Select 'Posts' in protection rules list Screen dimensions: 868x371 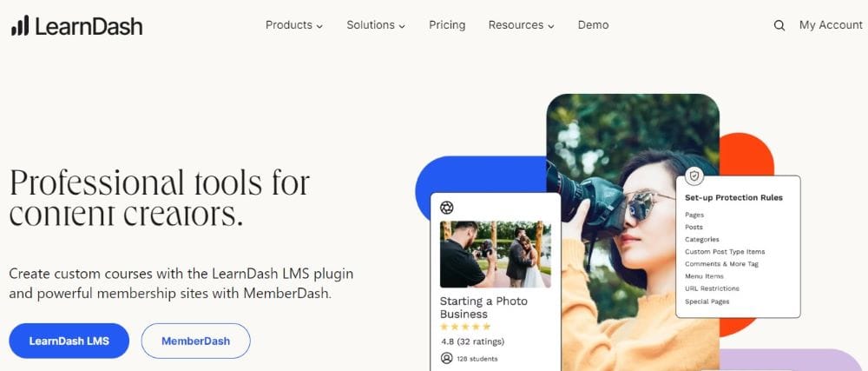694,227
